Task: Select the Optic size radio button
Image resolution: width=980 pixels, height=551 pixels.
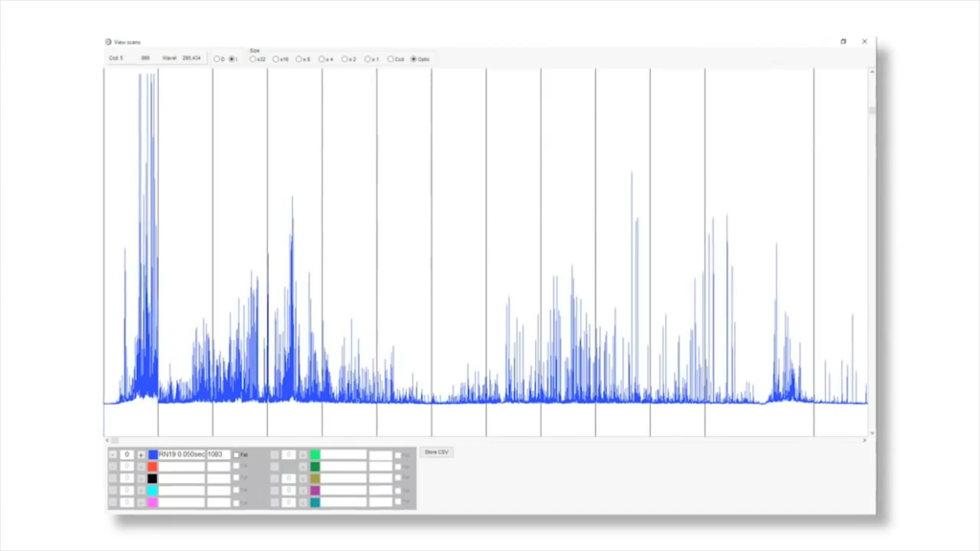Action: [x=413, y=59]
